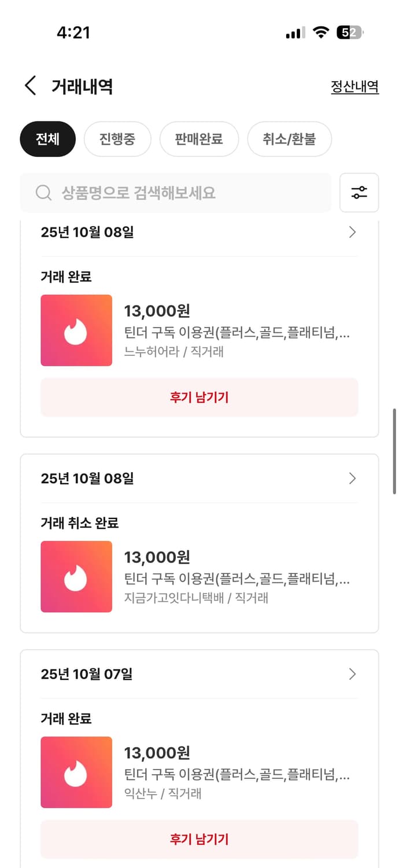Tap the Tinder flame thumbnail of 거래 완료 item

click(x=76, y=330)
